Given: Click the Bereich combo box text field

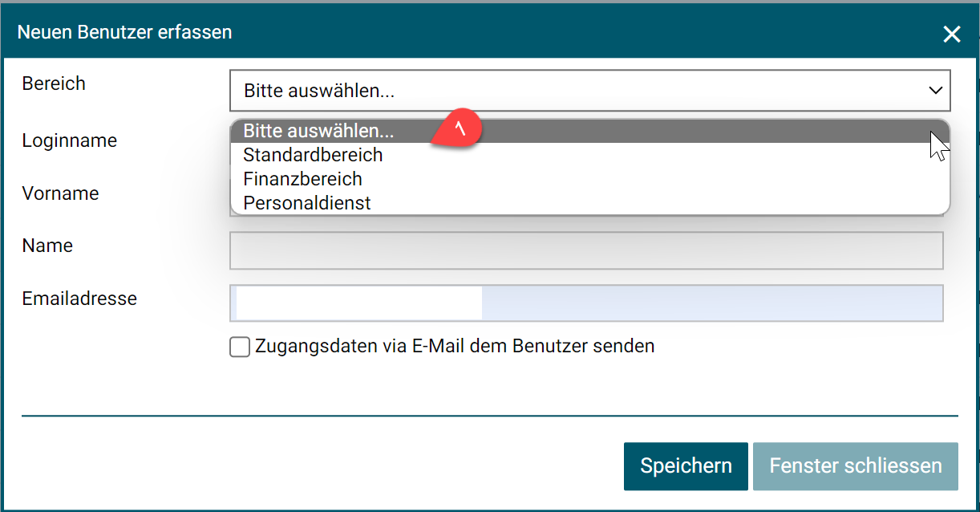Looking at the screenshot, I should tap(561, 91).
